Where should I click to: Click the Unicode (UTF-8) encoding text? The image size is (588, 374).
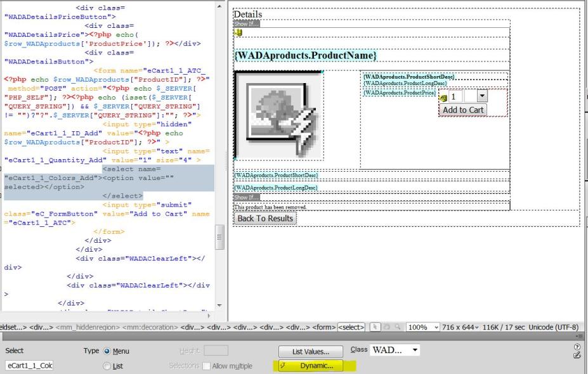click(554, 327)
